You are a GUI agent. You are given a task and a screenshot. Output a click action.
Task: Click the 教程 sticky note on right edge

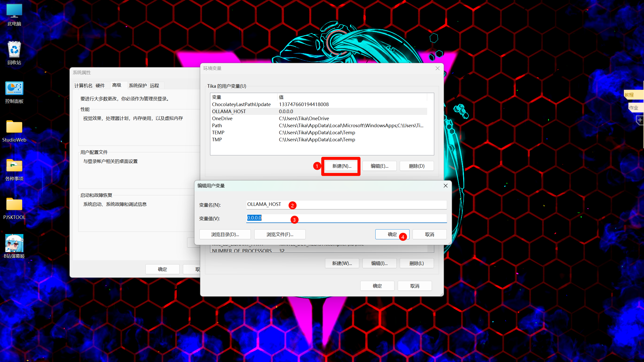click(x=633, y=95)
